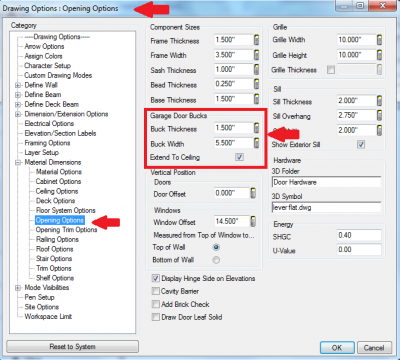Open Roof Options in tree
Viewport: 400px width, 360px height.
point(55,249)
